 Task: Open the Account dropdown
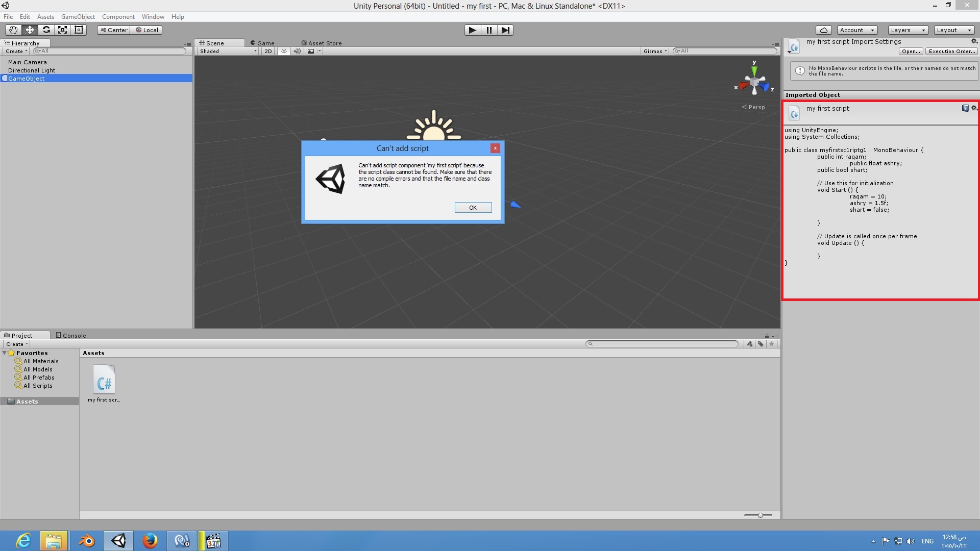click(x=857, y=30)
